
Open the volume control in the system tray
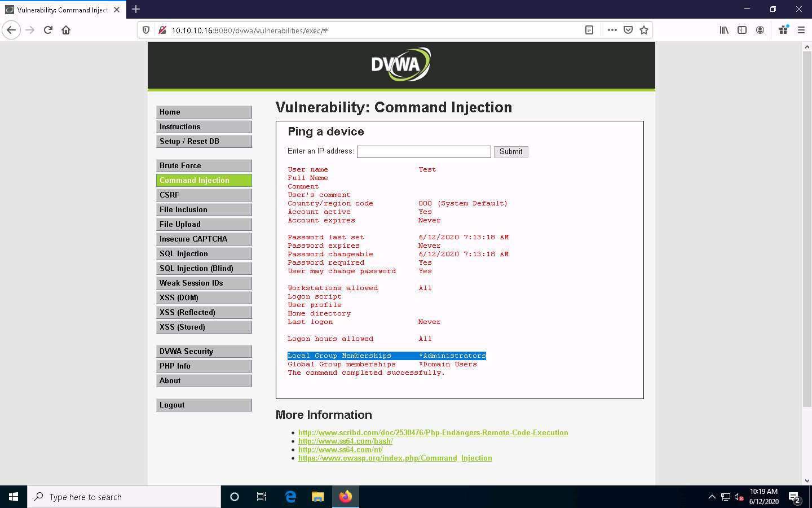click(739, 497)
